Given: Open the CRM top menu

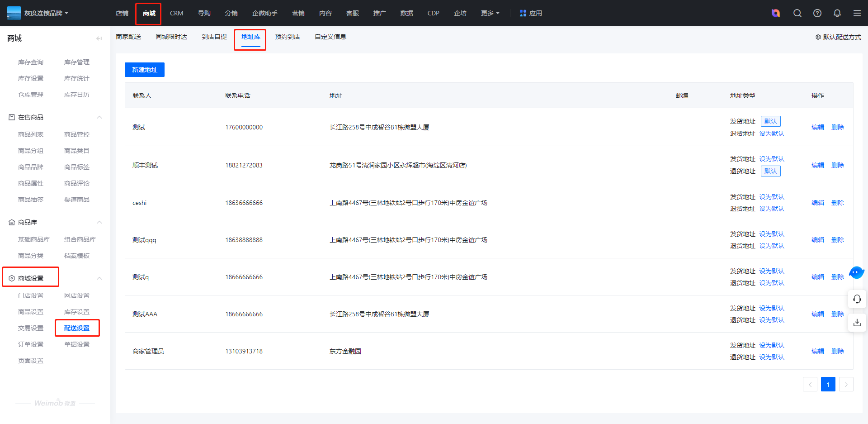Looking at the screenshot, I should [176, 13].
